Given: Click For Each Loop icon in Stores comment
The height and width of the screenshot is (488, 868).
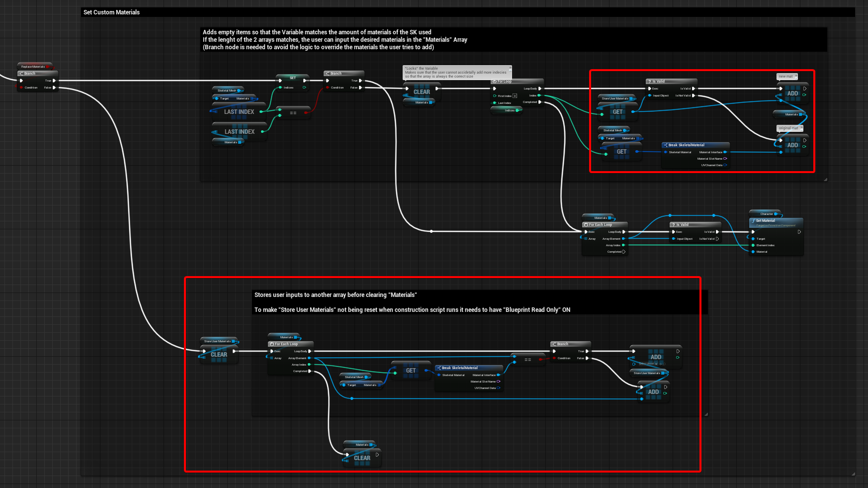Looking at the screenshot, I should (x=272, y=344).
